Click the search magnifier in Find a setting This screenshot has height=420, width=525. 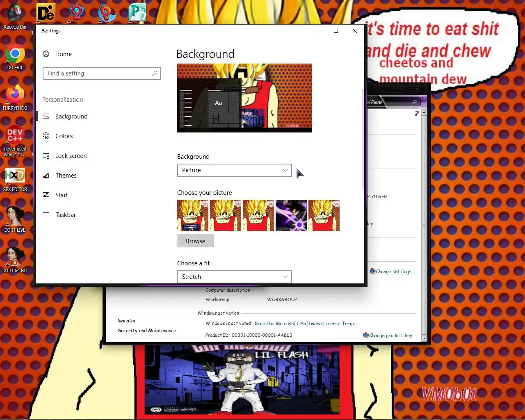(x=155, y=73)
